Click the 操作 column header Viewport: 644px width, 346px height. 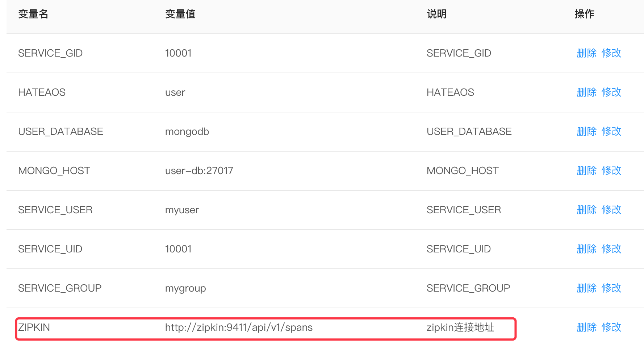[585, 14]
